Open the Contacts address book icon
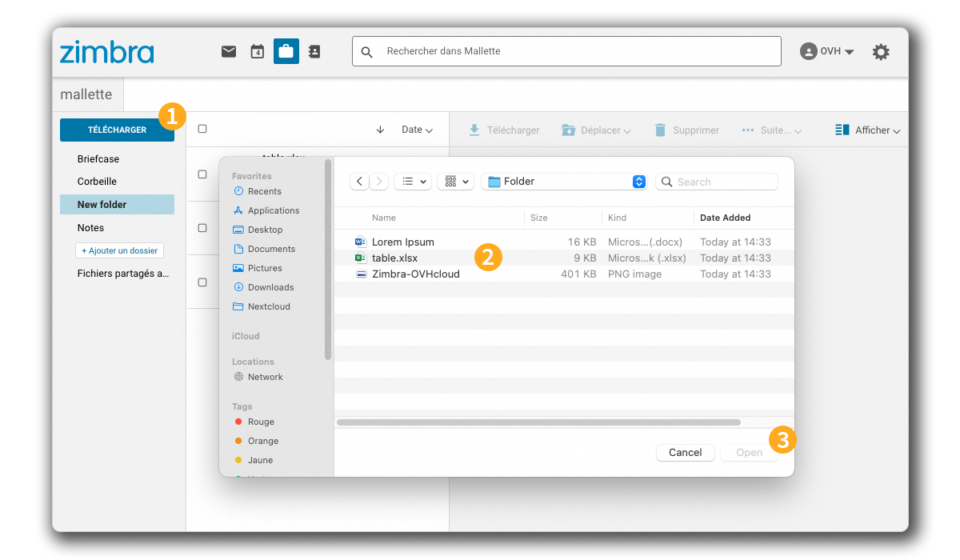 tap(314, 50)
